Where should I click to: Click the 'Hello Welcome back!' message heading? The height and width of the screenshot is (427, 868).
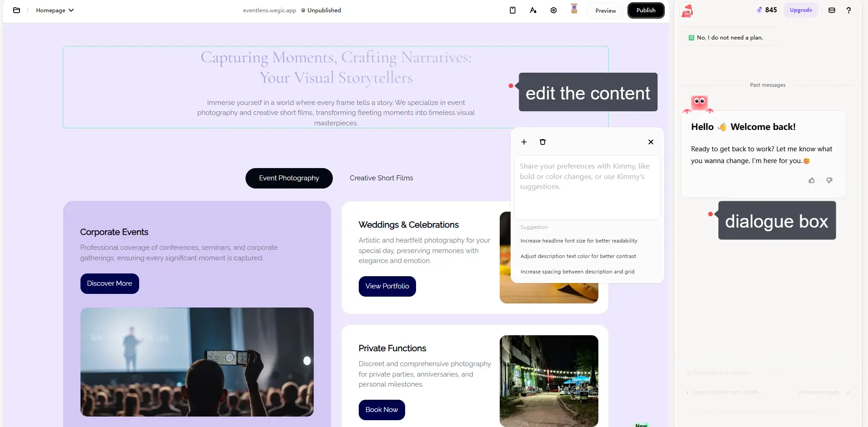tap(743, 127)
